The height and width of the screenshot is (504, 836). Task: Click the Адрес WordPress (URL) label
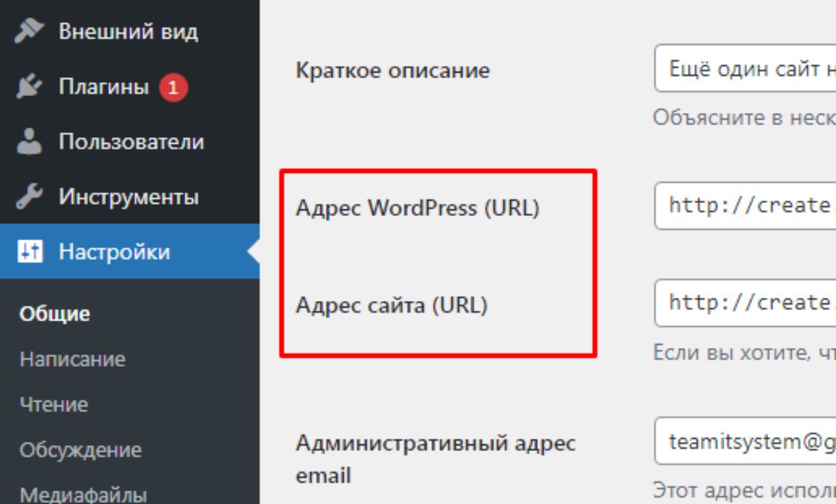point(418,208)
